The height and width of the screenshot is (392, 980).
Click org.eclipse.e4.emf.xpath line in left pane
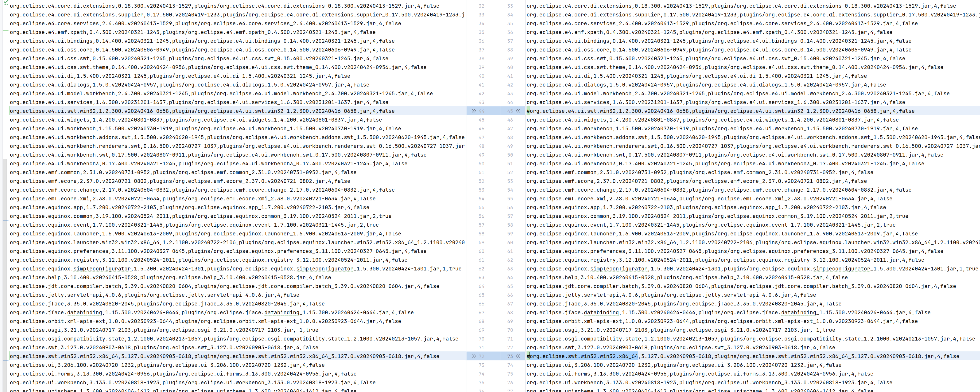tap(192, 32)
